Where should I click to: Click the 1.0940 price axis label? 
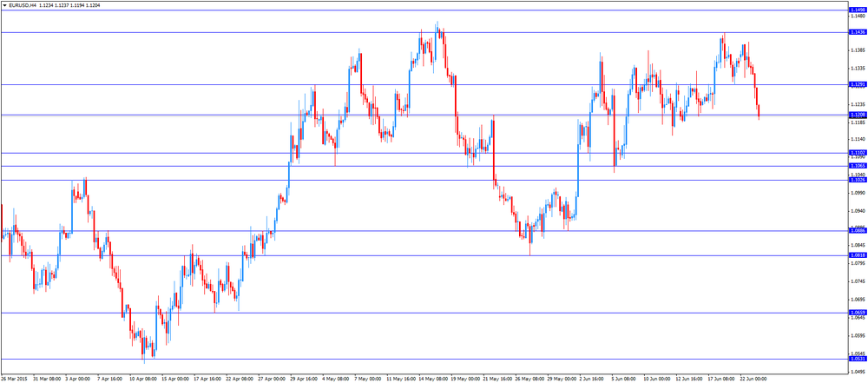pyautogui.click(x=858, y=211)
